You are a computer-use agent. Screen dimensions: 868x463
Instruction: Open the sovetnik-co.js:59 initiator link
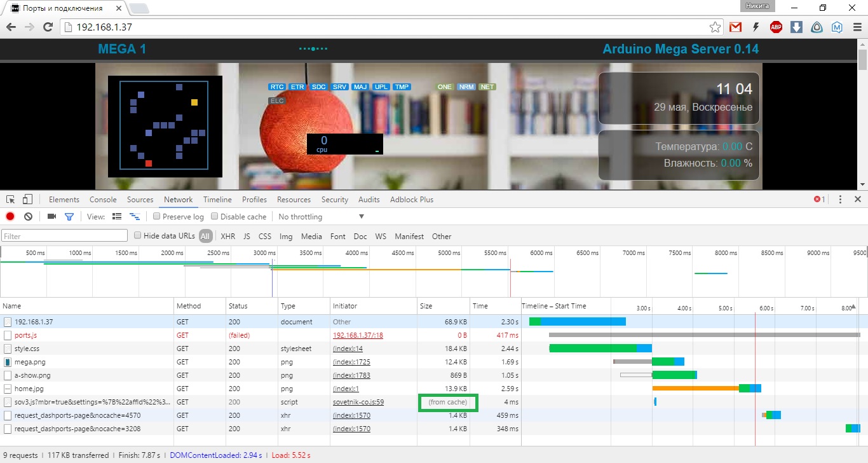(x=358, y=403)
